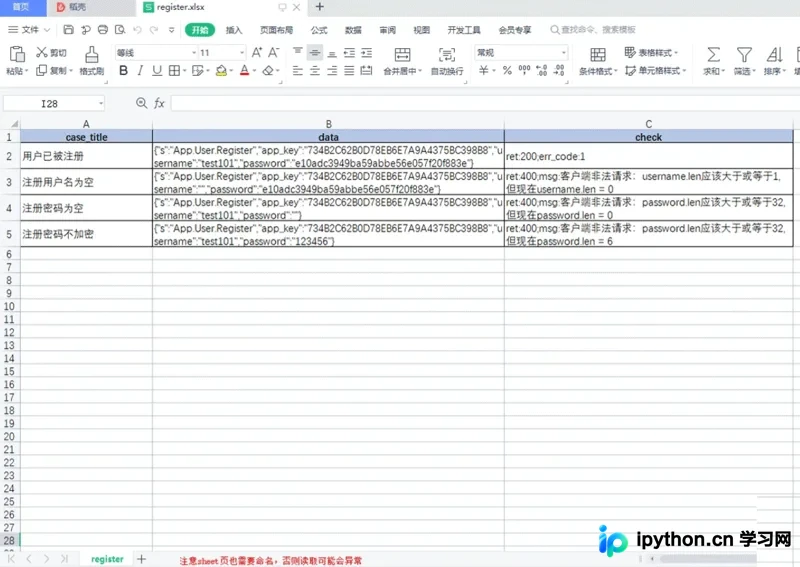This screenshot has height=567, width=800.
Task: Click the Copy icon
Action: click(x=42, y=70)
